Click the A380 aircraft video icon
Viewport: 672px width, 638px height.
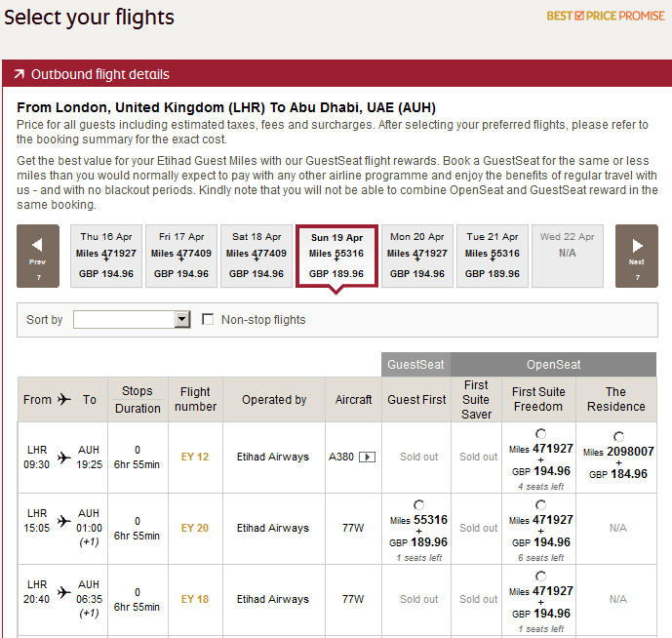tap(367, 457)
